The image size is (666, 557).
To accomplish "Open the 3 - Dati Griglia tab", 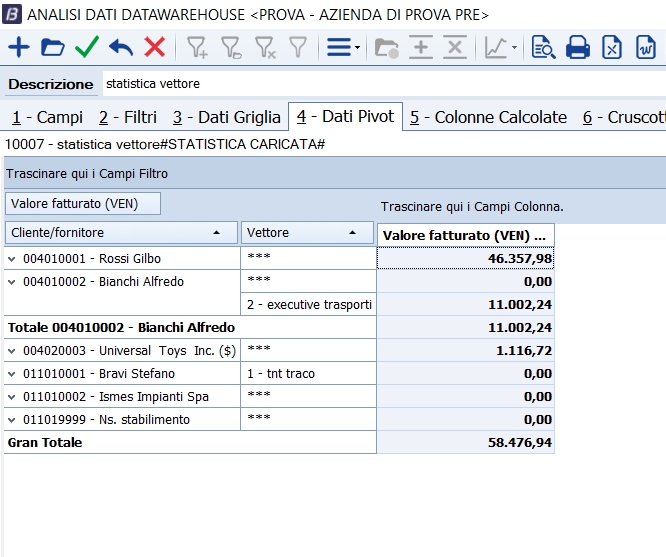I will [x=226, y=117].
